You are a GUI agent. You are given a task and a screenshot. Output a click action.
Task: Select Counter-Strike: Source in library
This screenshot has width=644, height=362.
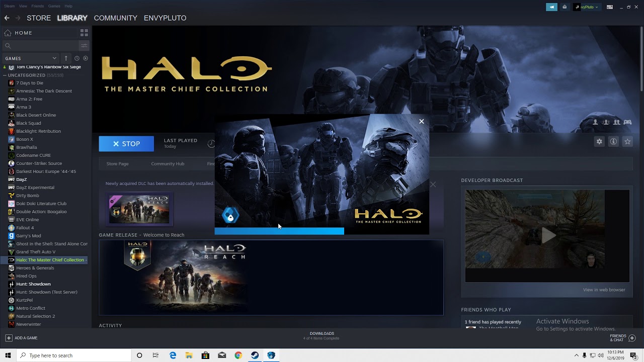pos(39,163)
